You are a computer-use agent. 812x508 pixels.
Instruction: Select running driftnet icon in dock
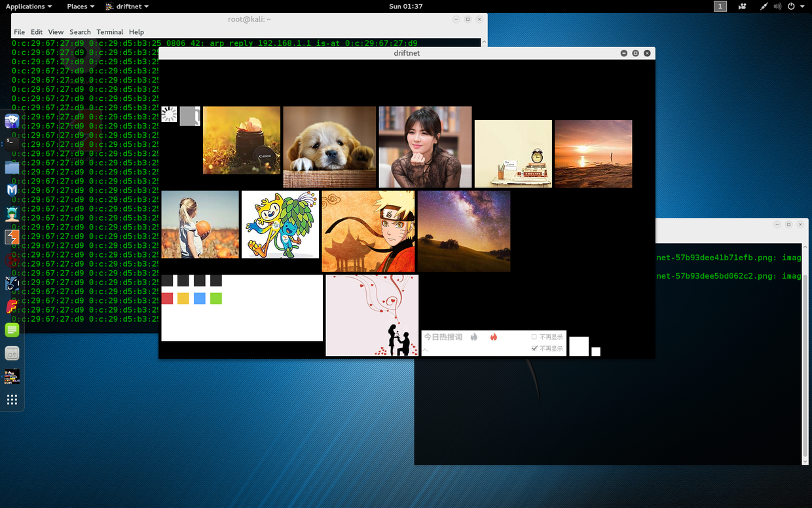pyautogui.click(x=12, y=376)
